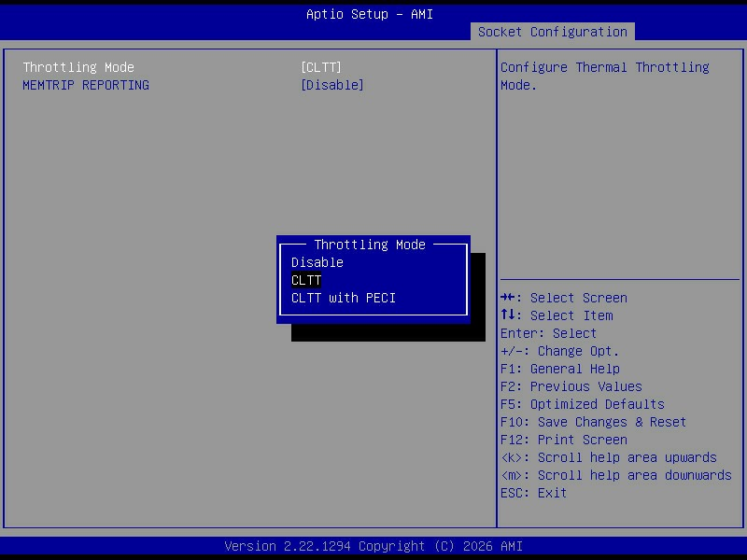Click the 'F2: Previous Values' hint
This screenshot has height=560, width=747.
[571, 386]
